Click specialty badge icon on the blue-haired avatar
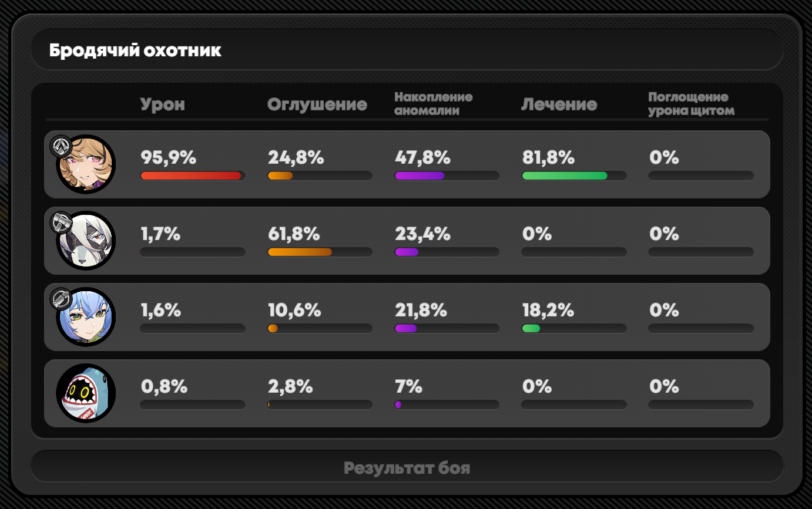This screenshot has height=509, width=812. 61,299
